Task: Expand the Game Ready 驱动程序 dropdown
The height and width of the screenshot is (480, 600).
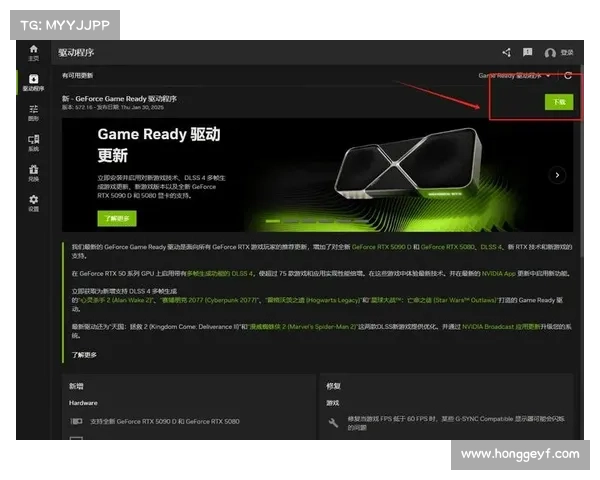Action: click(x=514, y=76)
